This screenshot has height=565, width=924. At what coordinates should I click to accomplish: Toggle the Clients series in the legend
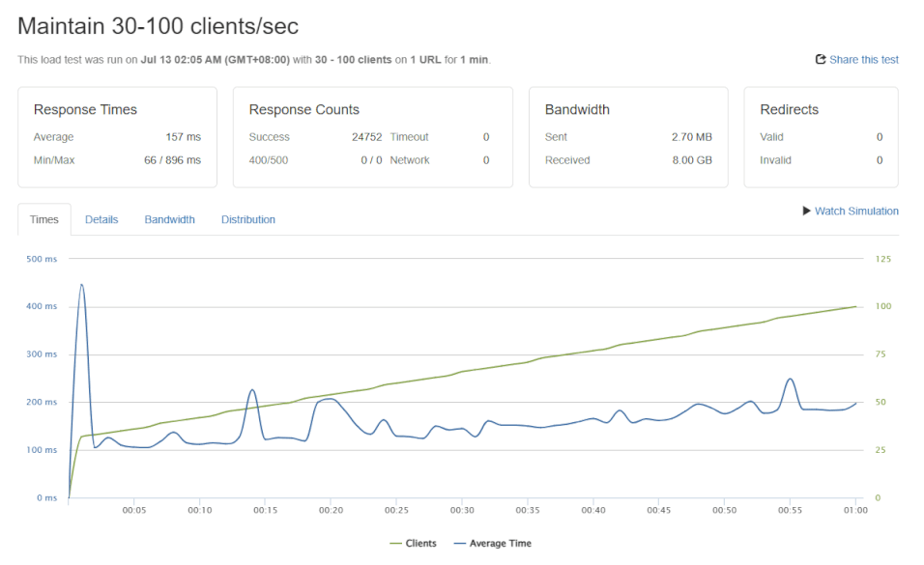(413, 543)
